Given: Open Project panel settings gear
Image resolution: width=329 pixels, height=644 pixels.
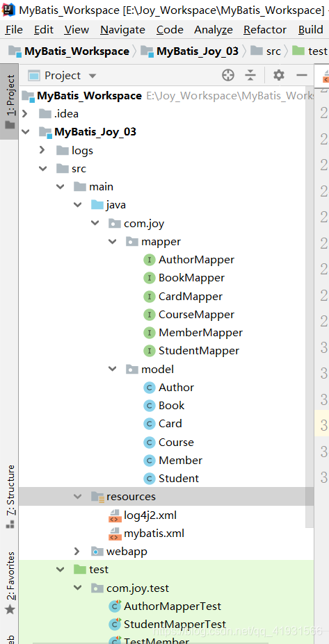Looking at the screenshot, I should coord(279,75).
